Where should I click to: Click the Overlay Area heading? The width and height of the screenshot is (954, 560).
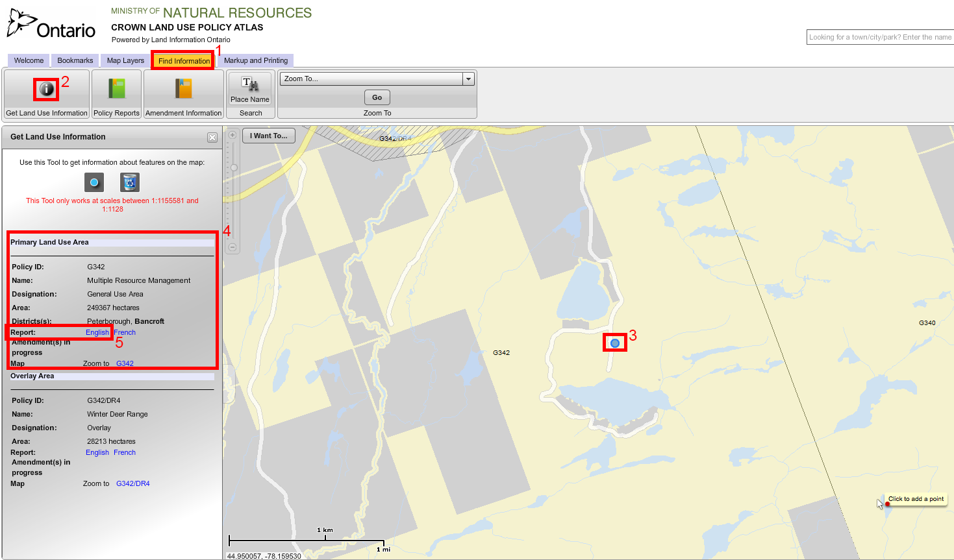pos(32,376)
